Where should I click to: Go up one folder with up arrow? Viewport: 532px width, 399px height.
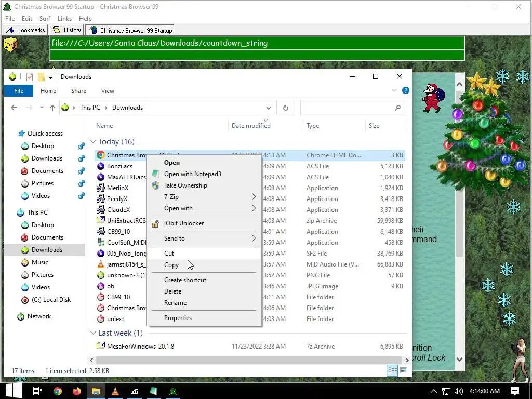tap(52, 108)
